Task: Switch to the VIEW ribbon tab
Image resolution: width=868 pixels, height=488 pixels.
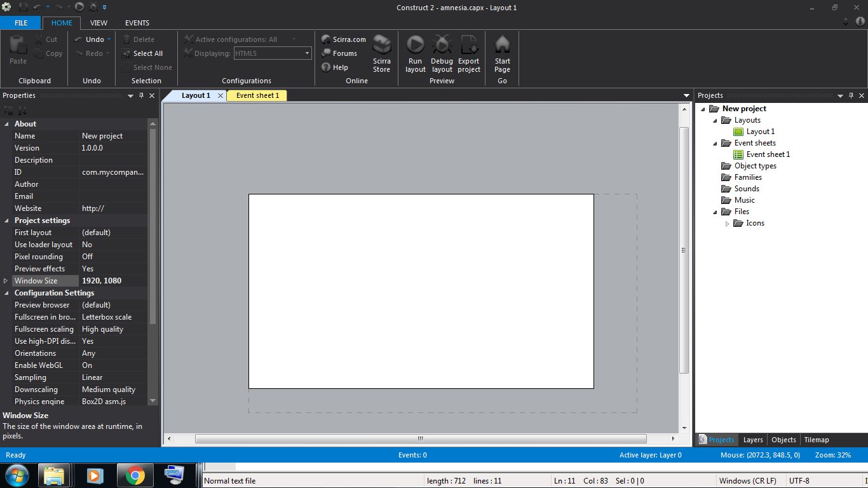Action: pos(98,22)
